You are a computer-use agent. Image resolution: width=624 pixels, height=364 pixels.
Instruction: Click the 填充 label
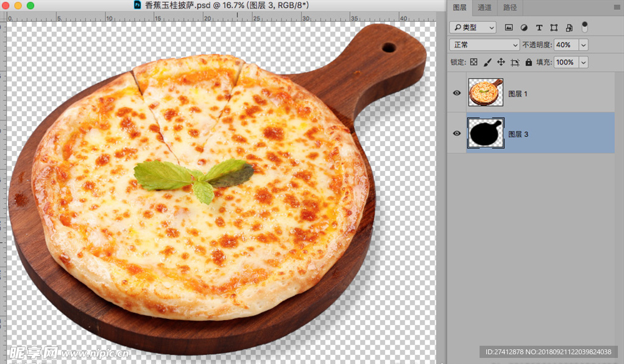(x=544, y=62)
